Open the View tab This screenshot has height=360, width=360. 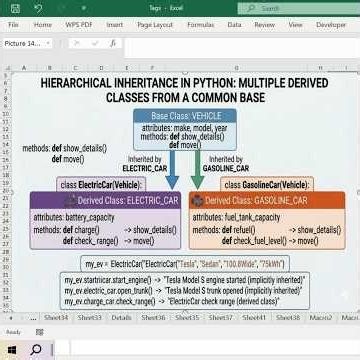click(x=295, y=25)
